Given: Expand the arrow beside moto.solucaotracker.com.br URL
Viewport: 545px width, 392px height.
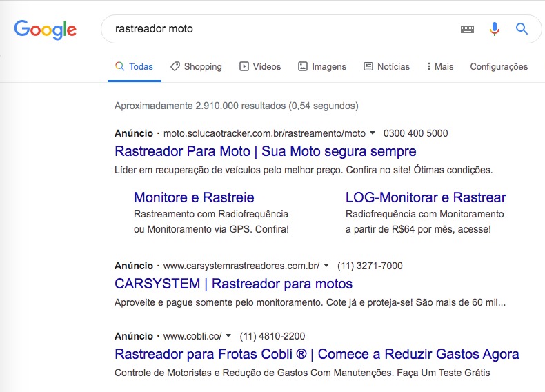Looking at the screenshot, I should pyautogui.click(x=373, y=133).
